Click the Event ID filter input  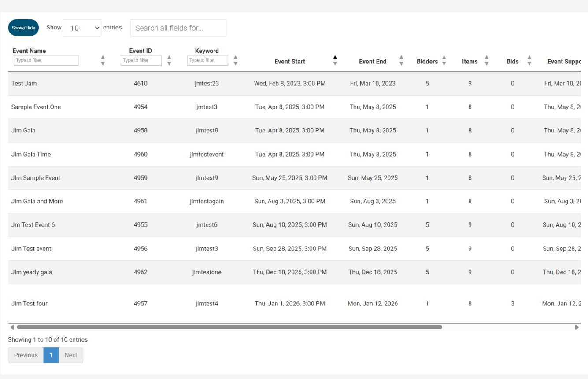(141, 60)
